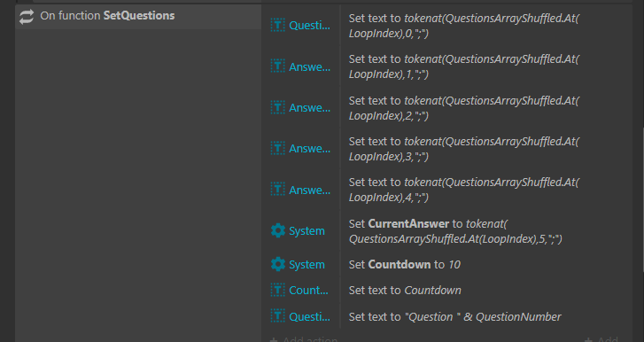
Task: Click the Count... text object icon
Action: (x=277, y=291)
